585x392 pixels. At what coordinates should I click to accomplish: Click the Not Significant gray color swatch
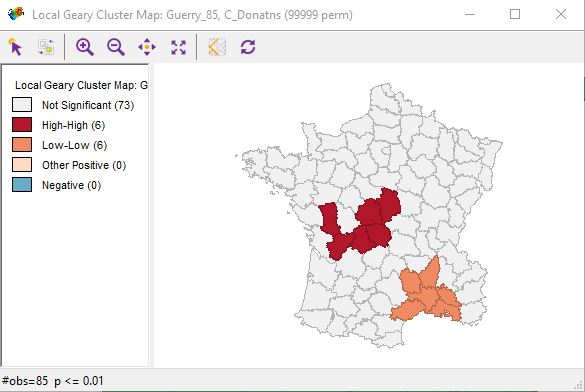(x=22, y=105)
